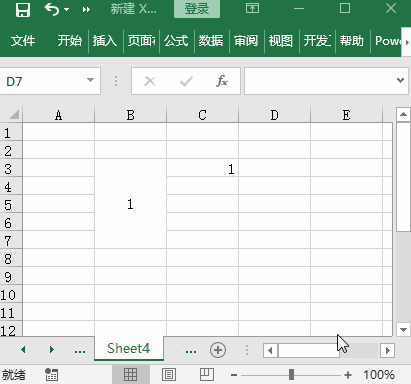The height and width of the screenshot is (384, 411).
Task: Undo the last action
Action: (52, 9)
